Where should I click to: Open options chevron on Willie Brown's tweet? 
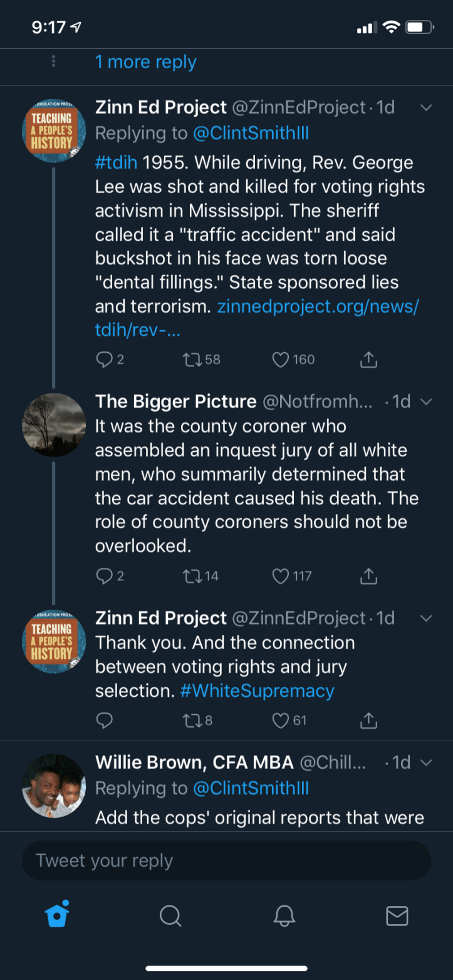pos(426,763)
